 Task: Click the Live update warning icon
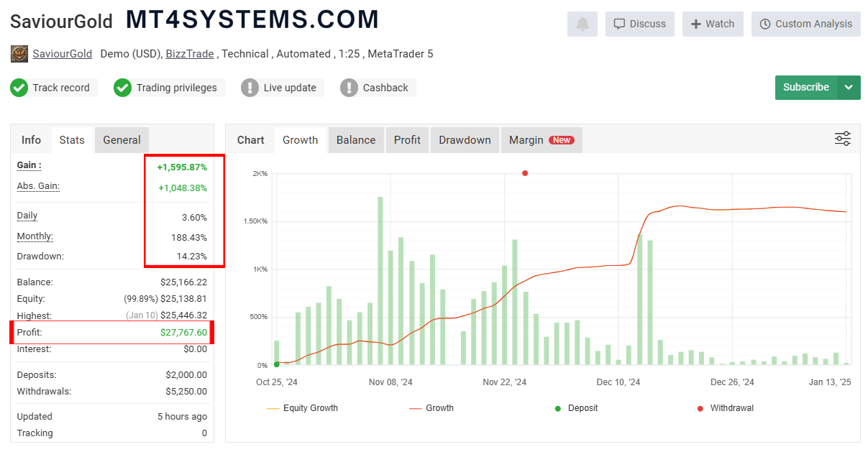(250, 88)
